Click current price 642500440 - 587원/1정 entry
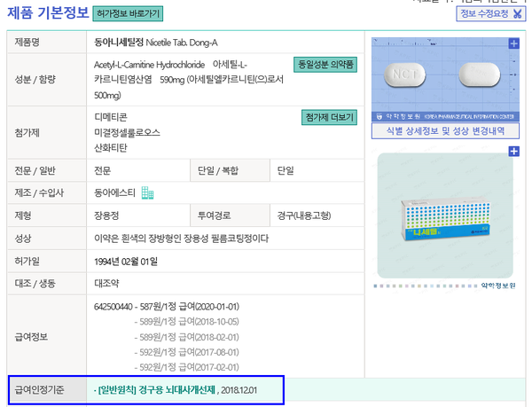This screenshot has height=407, width=532. tap(167, 307)
